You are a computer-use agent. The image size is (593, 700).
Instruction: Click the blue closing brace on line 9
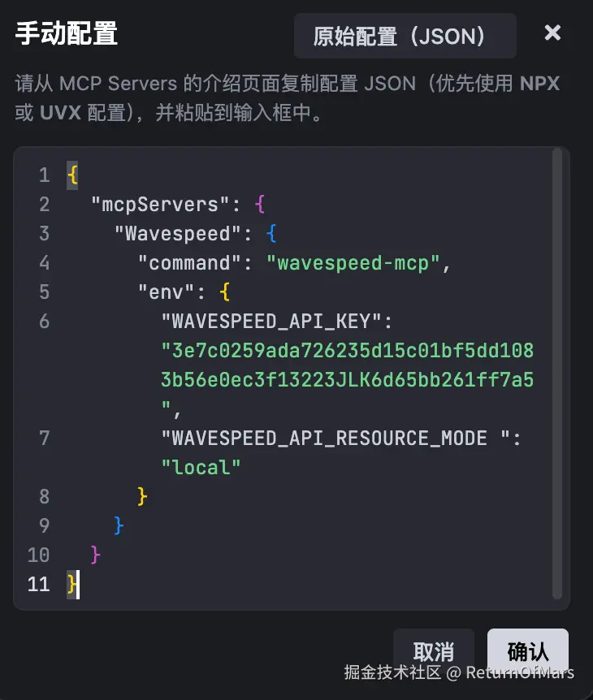(x=119, y=526)
